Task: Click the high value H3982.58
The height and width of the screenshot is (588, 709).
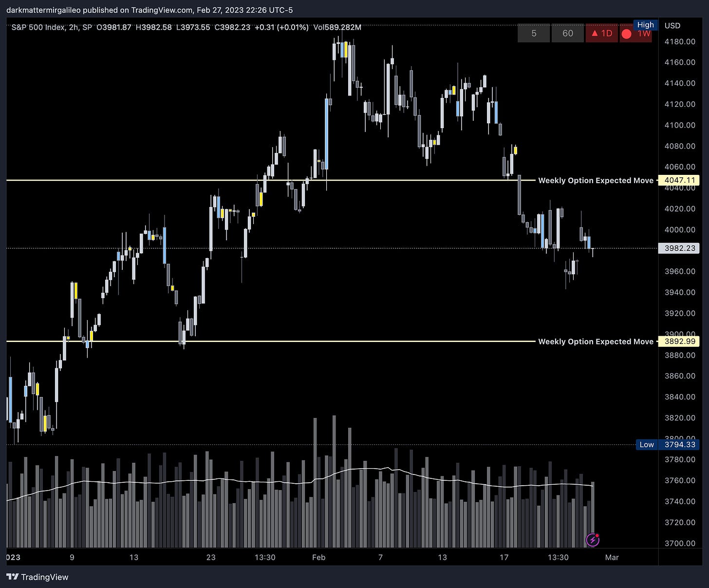Action: [x=153, y=27]
